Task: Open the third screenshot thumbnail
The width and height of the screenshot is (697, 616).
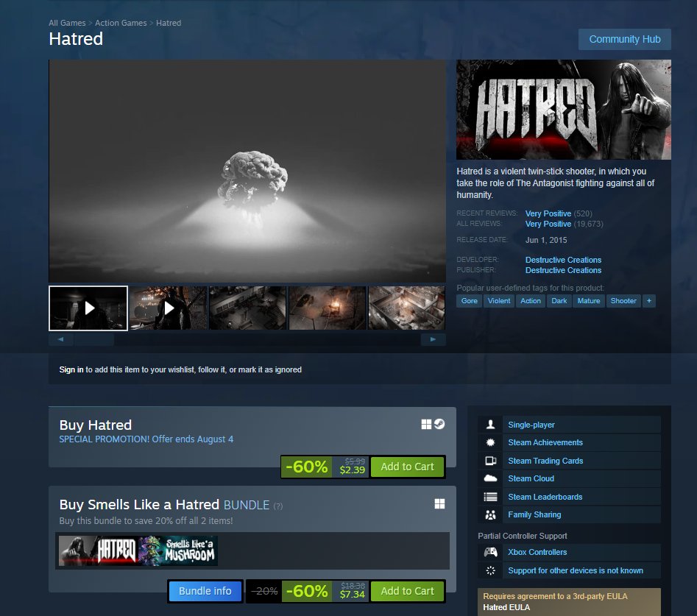Action: 247,308
